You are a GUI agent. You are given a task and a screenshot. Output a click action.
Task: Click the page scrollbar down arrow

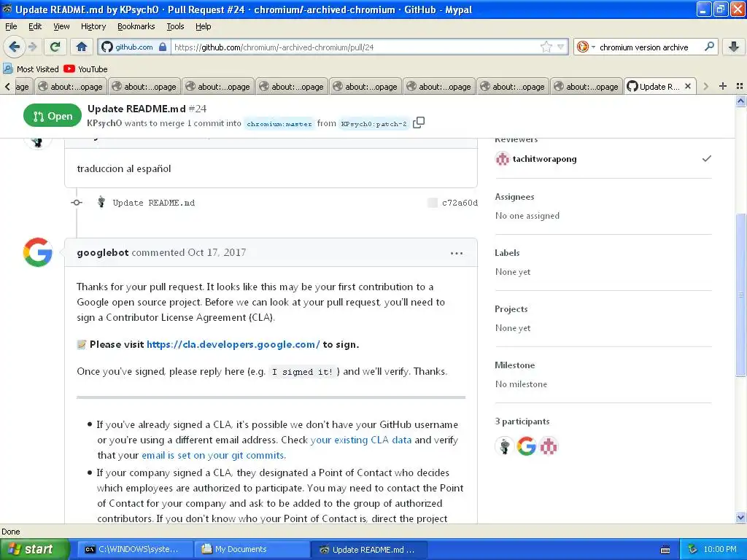(740, 518)
